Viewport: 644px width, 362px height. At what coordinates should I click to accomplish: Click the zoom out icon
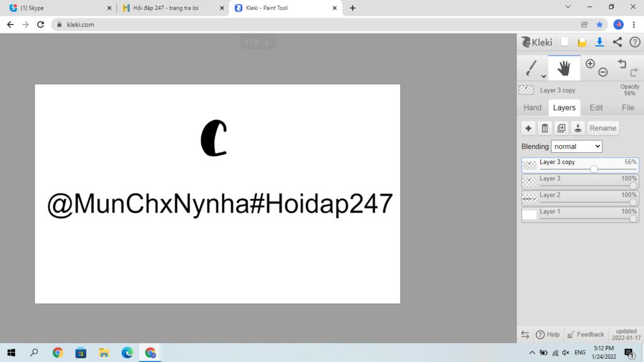pos(603,72)
